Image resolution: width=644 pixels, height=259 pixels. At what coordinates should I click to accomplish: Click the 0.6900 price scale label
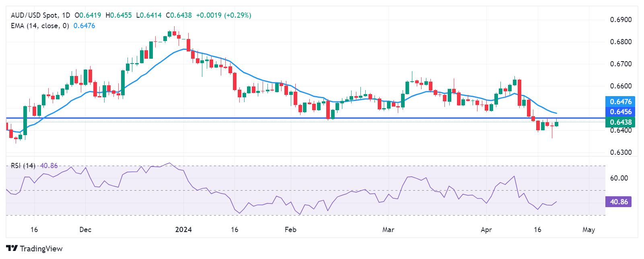[x=621, y=20]
